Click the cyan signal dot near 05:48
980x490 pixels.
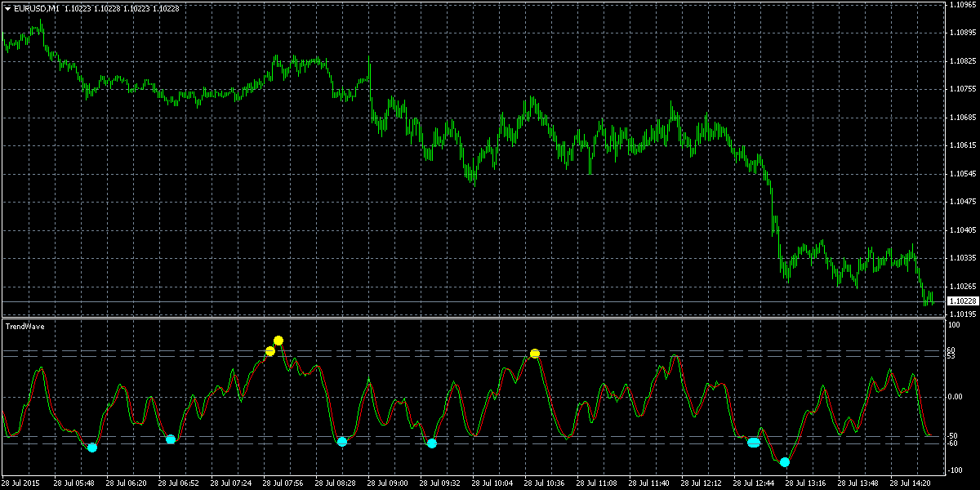click(x=92, y=448)
